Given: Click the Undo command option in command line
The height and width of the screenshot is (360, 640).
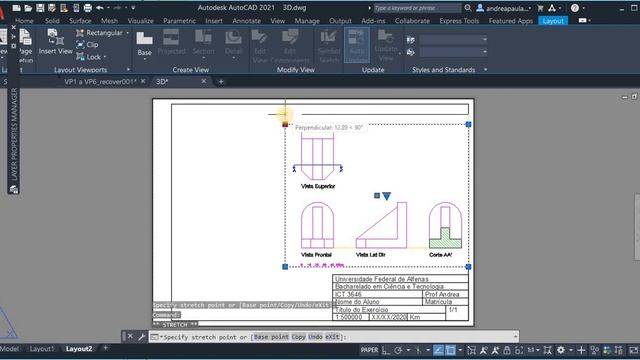Looking at the screenshot, I should point(315,337).
